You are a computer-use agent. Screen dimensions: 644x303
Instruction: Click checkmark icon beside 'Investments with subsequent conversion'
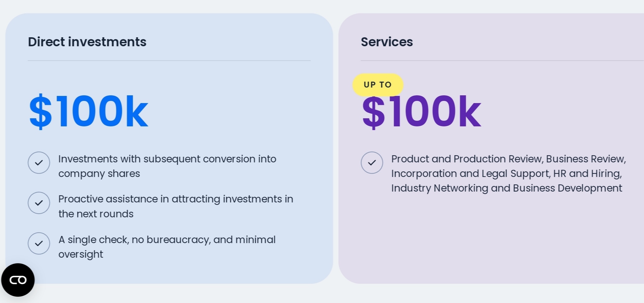(39, 163)
